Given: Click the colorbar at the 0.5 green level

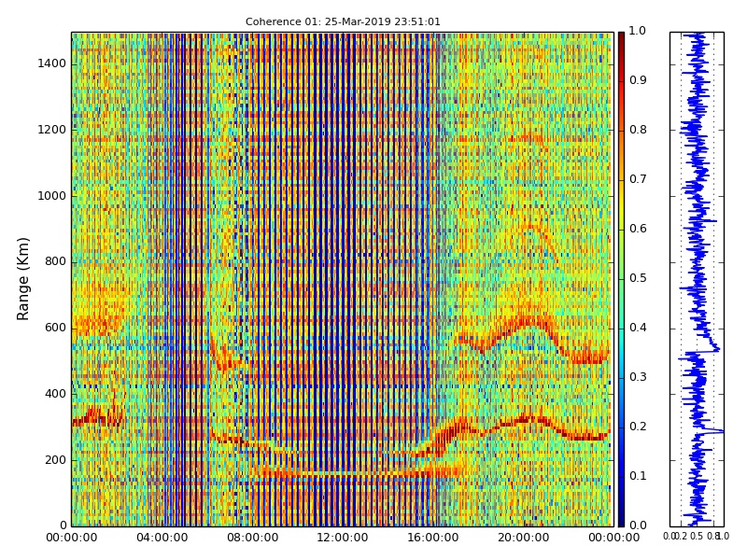Looking at the screenshot, I should click(x=621, y=279).
